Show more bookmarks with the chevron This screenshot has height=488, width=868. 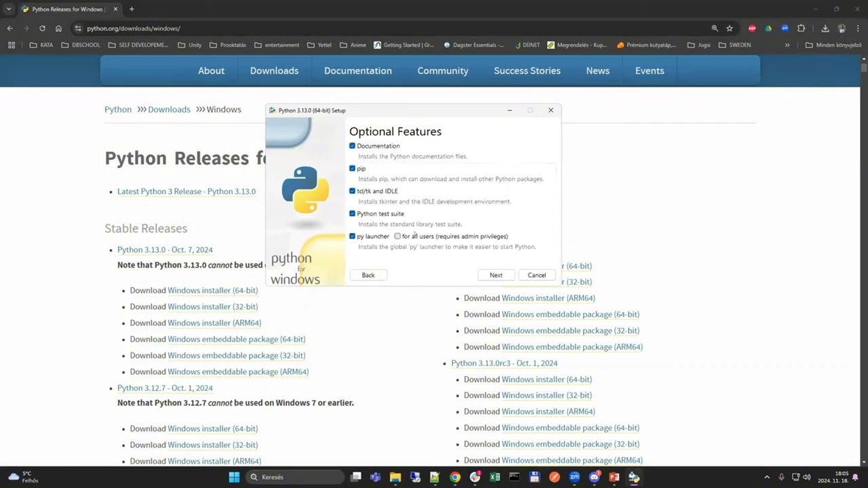787,45
